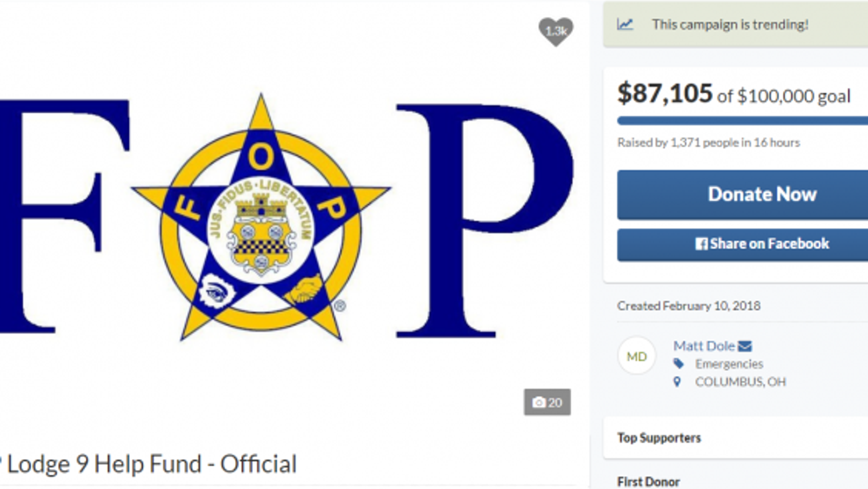Click the $87,105 raised amount text
The image size is (868, 489).
(665, 93)
